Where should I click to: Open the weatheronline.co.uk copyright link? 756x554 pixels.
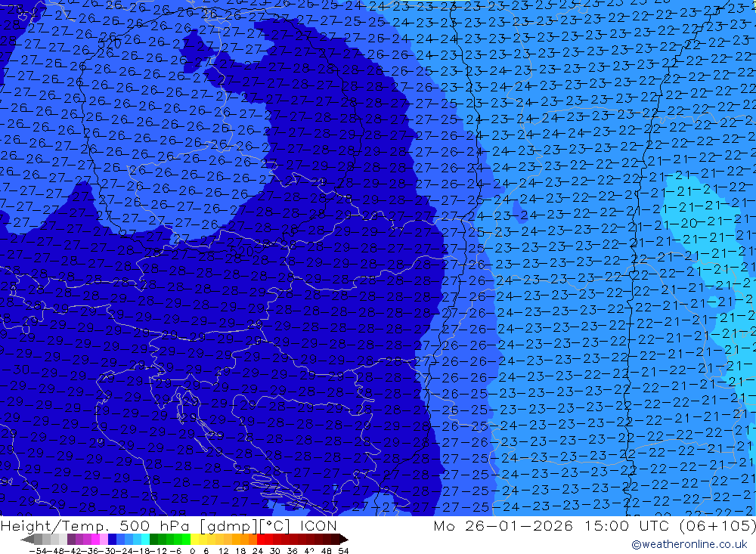(689, 544)
